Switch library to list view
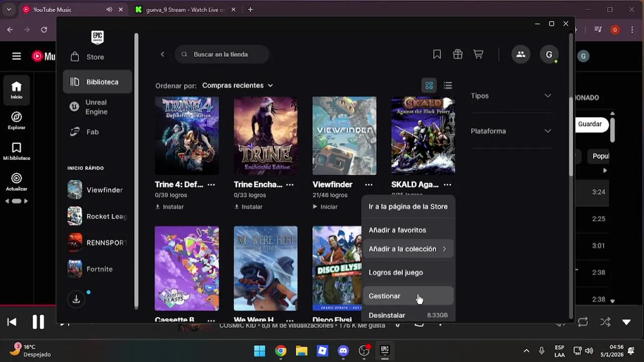 coord(448,85)
